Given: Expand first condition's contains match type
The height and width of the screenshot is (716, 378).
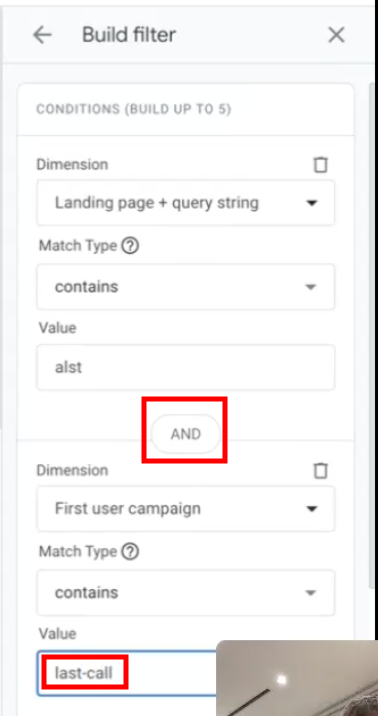Looking at the screenshot, I should (186, 287).
